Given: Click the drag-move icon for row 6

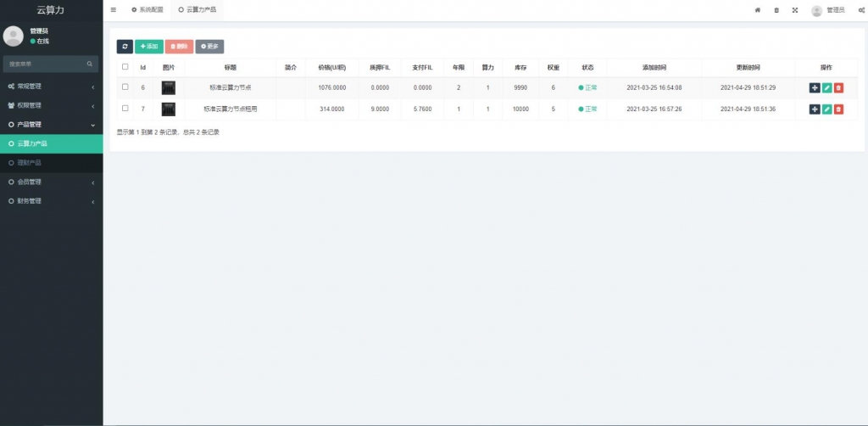Looking at the screenshot, I should pos(815,87).
